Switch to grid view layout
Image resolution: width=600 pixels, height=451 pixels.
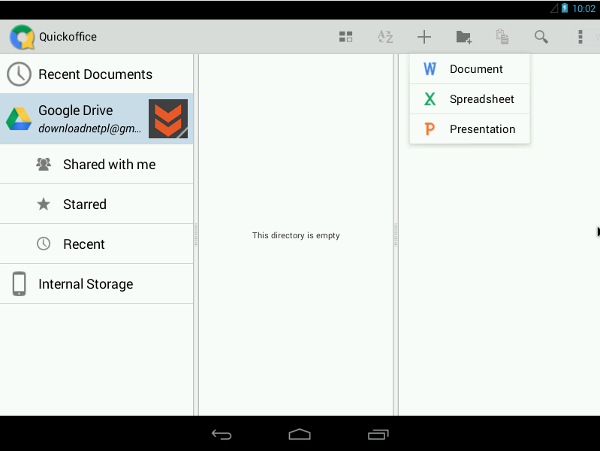coord(346,37)
